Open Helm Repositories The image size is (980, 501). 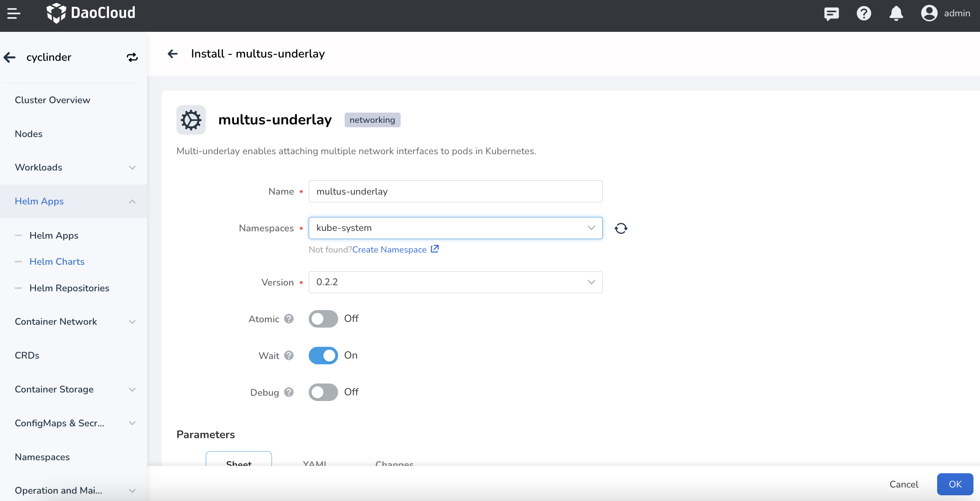[69, 288]
